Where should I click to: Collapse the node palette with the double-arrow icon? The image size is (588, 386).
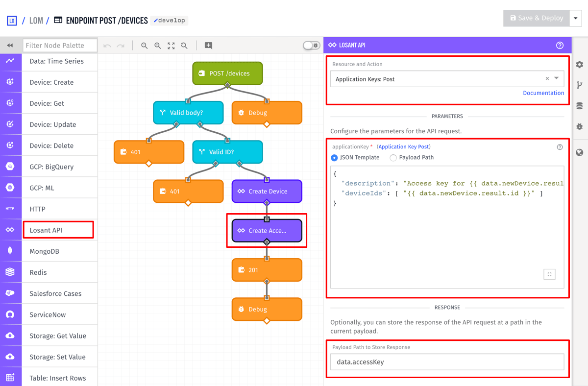(x=10, y=46)
